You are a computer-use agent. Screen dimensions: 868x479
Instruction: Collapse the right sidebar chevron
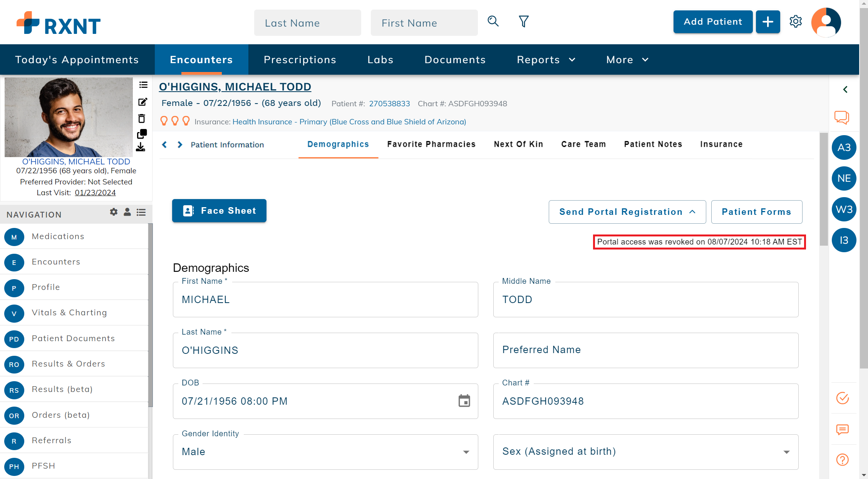click(x=845, y=90)
